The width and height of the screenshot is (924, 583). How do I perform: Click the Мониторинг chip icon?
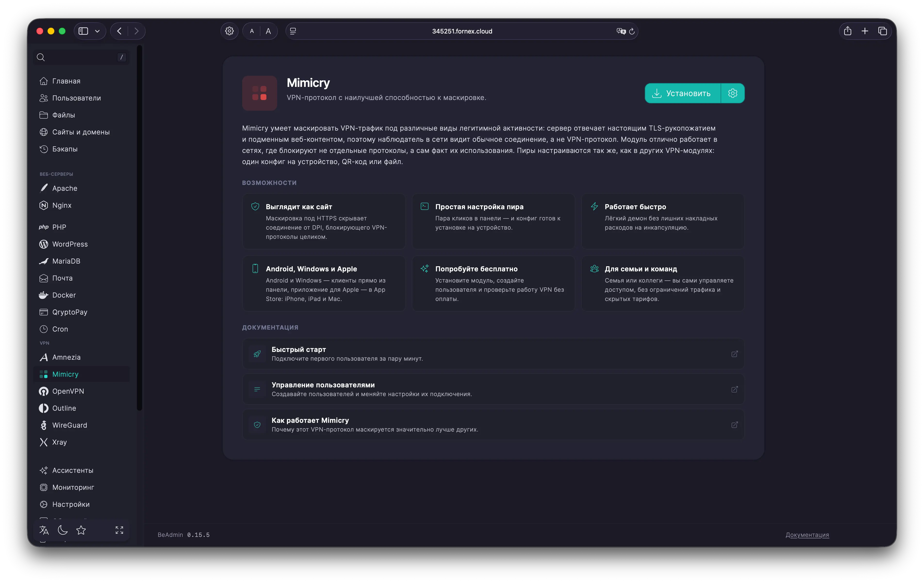[x=44, y=487]
